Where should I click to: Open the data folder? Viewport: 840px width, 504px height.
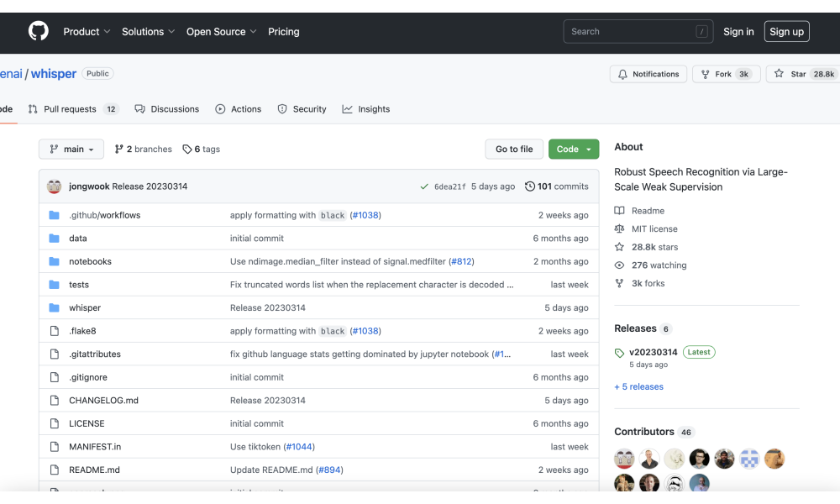(77, 239)
